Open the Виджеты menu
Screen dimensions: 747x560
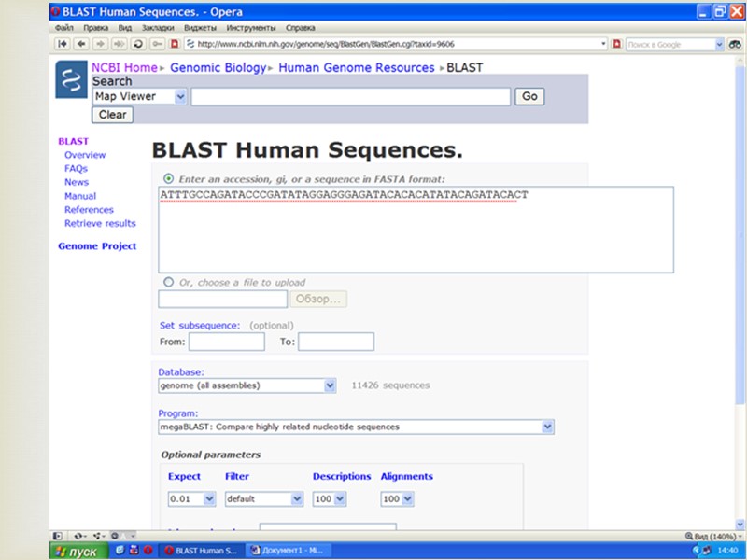(x=200, y=28)
